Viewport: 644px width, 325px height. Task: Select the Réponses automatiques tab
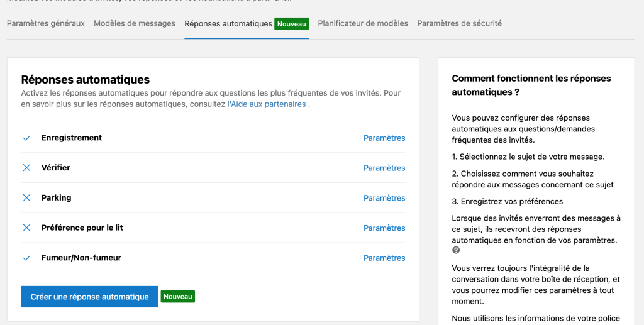coord(228,23)
